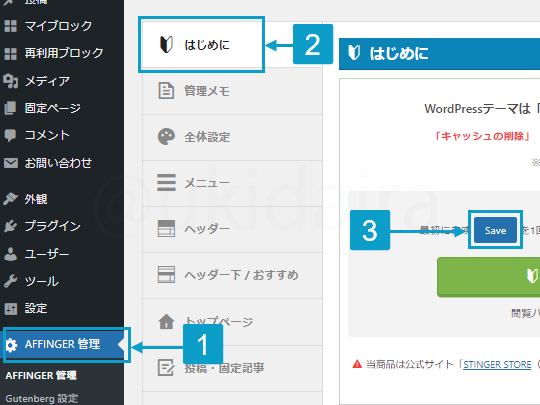Image resolution: width=540 pixels, height=405 pixels.
Task: Click the メディア camera-music icon
Action: pyautogui.click(x=10, y=81)
